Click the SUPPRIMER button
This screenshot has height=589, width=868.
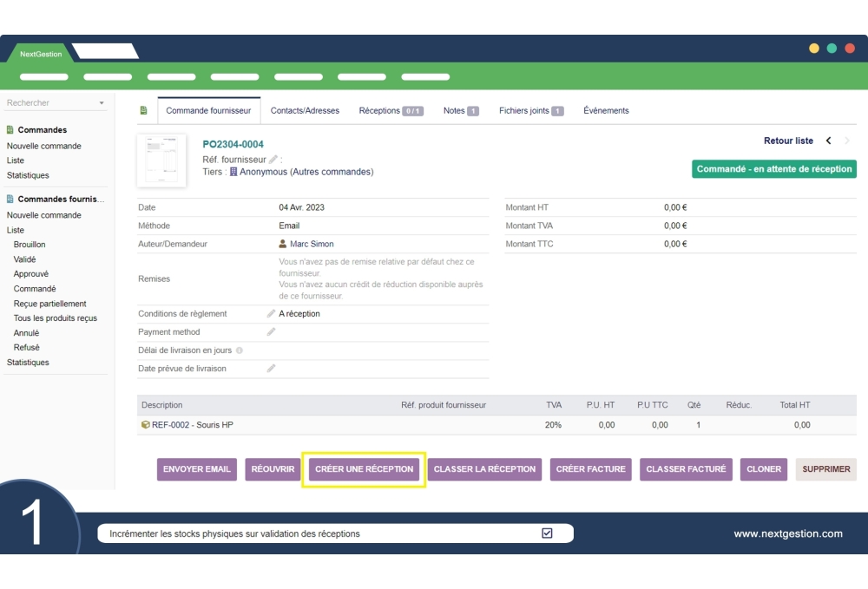point(825,469)
